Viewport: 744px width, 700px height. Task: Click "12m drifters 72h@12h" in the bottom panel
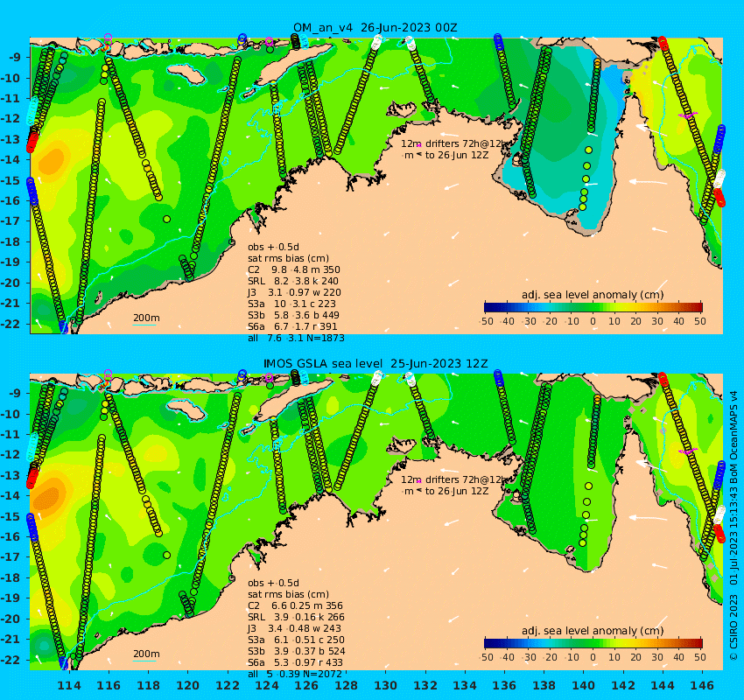pyautogui.click(x=454, y=479)
